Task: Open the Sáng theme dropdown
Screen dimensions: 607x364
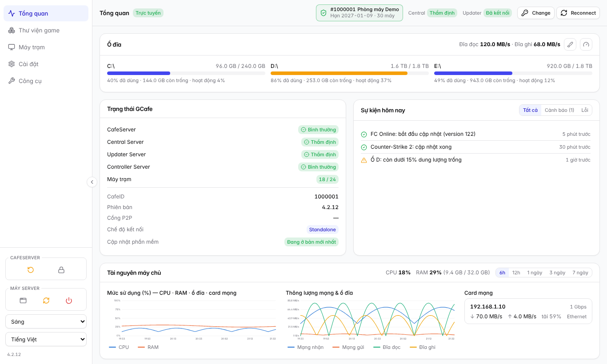Action: tap(46, 321)
